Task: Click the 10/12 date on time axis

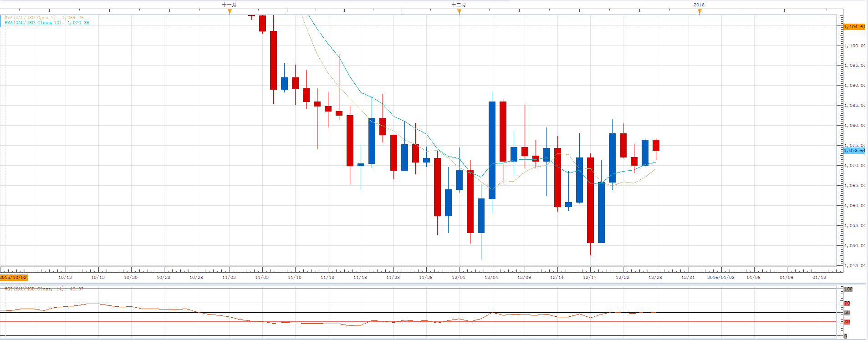Action: pos(65,278)
